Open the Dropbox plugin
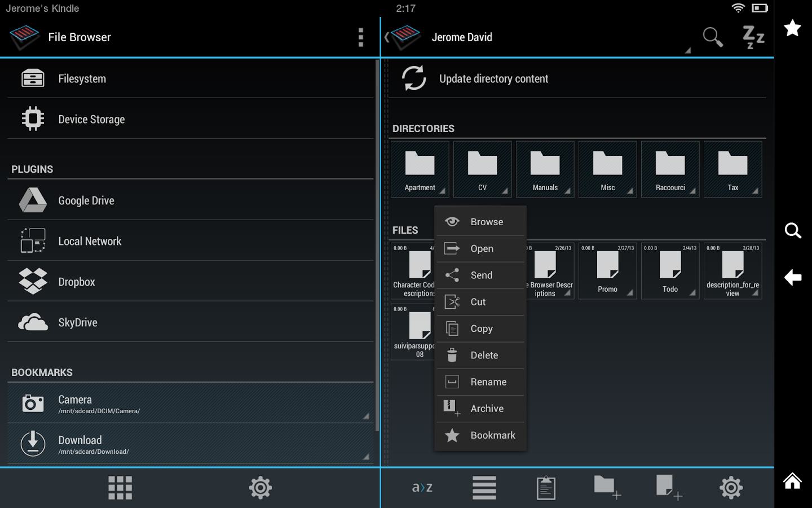812x508 pixels. click(x=191, y=282)
